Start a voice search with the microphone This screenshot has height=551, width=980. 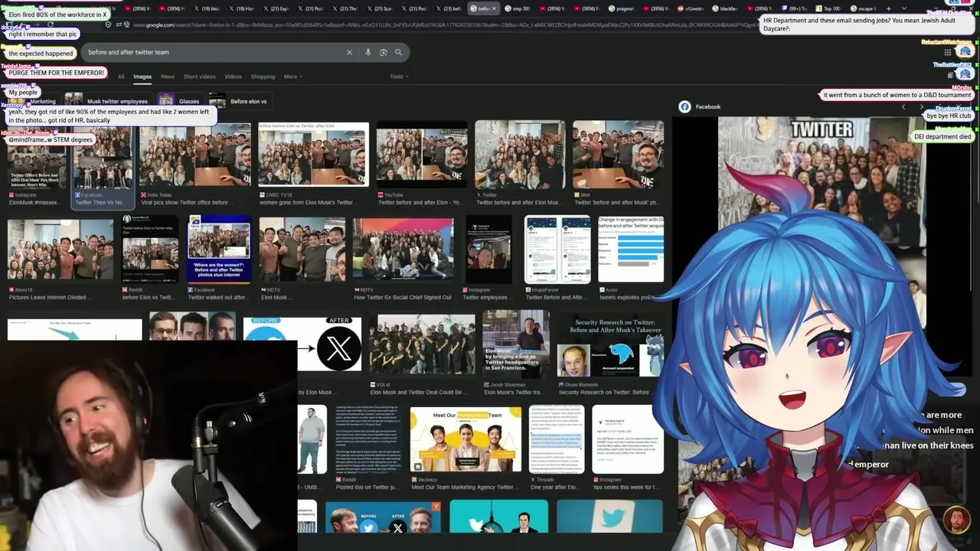point(368,52)
